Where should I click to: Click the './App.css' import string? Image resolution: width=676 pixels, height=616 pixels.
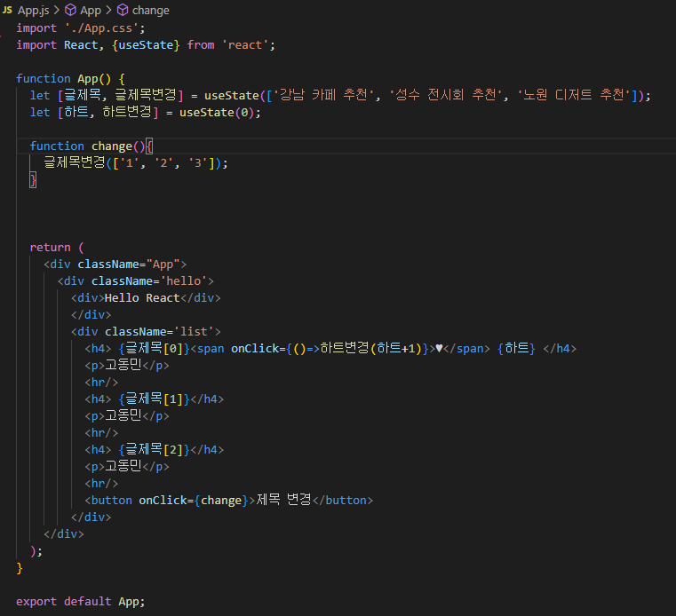tap(101, 28)
